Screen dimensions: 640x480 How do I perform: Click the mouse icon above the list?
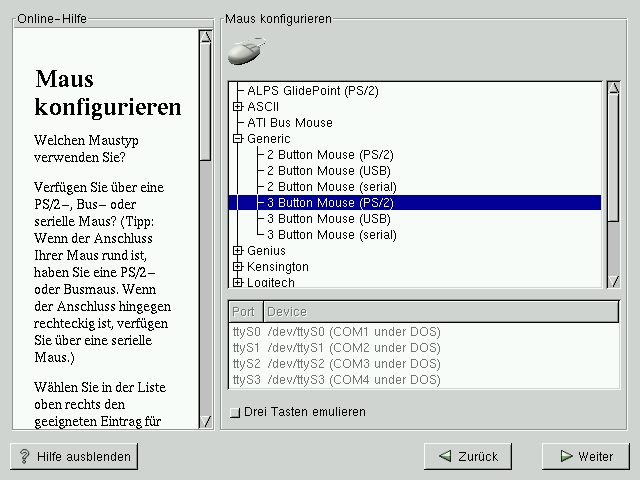(x=245, y=50)
